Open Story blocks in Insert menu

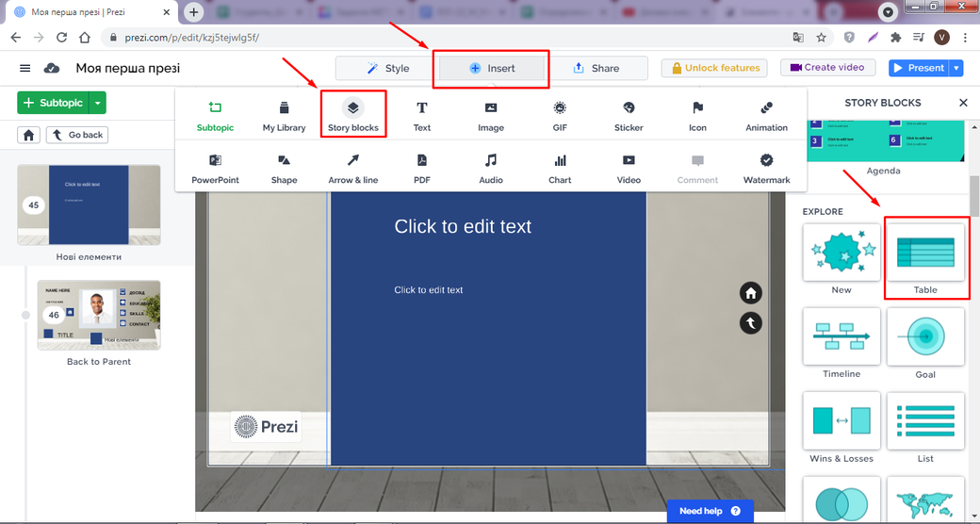pyautogui.click(x=353, y=117)
